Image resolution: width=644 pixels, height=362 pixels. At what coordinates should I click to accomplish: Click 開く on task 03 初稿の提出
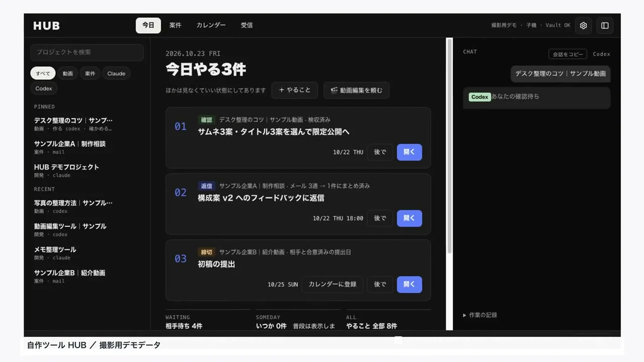click(x=410, y=285)
